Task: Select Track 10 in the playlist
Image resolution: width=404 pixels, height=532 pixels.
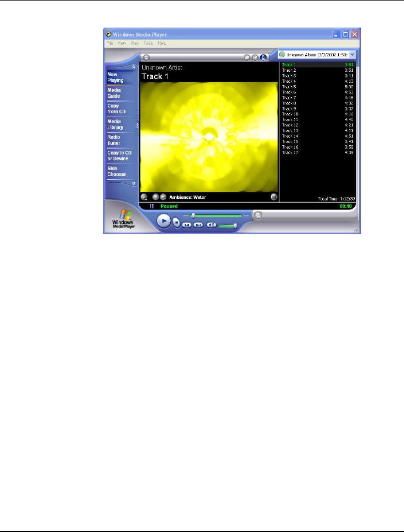Action: point(317,114)
